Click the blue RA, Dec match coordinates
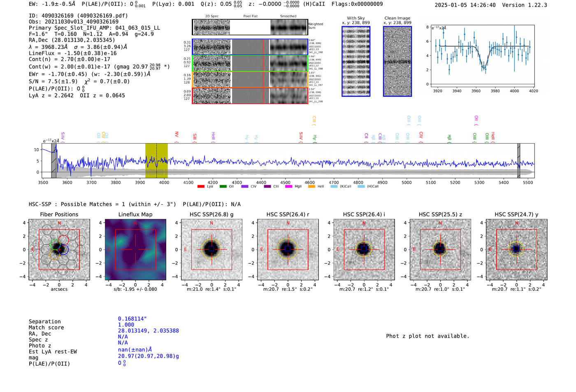 pos(148,331)
